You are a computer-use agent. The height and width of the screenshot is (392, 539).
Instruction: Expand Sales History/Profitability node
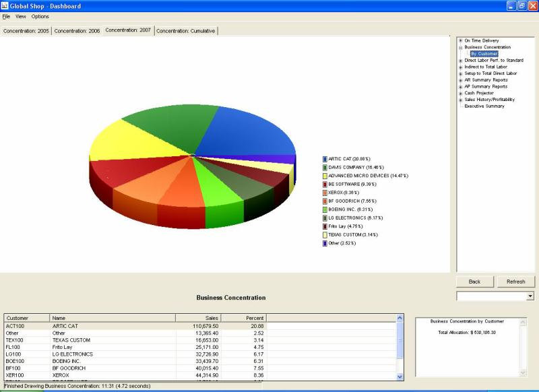tap(461, 100)
